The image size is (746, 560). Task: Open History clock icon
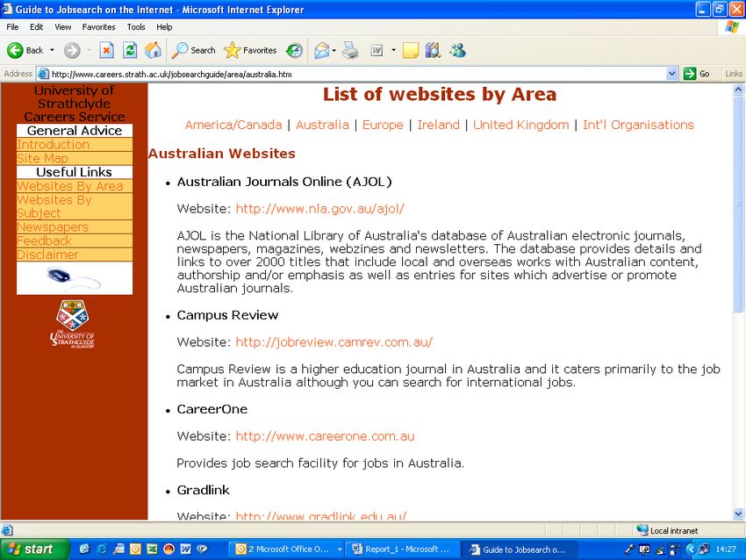(x=295, y=50)
